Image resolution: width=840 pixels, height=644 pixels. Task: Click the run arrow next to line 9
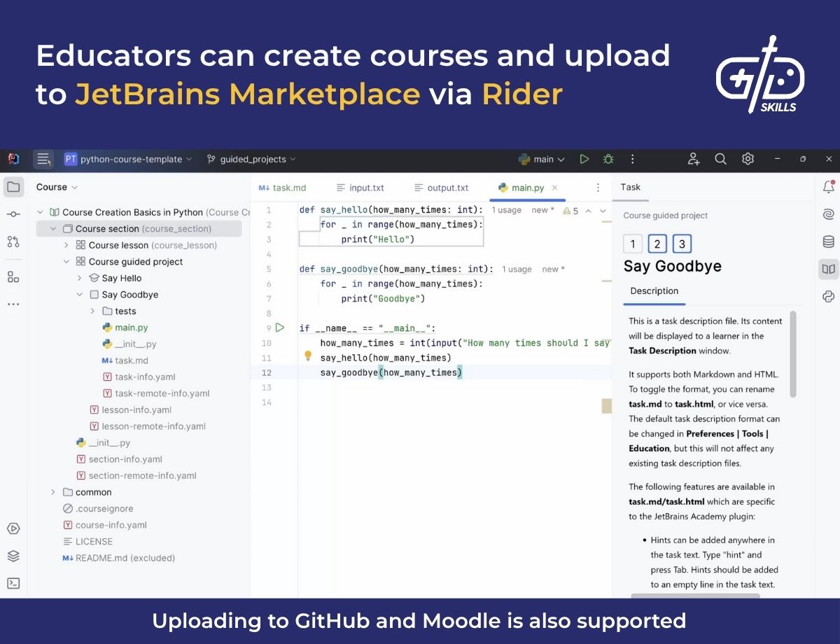tap(280, 328)
